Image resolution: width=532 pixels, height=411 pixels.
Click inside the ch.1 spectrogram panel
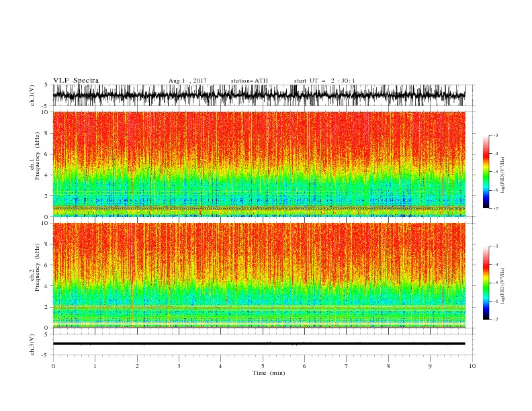259,164
